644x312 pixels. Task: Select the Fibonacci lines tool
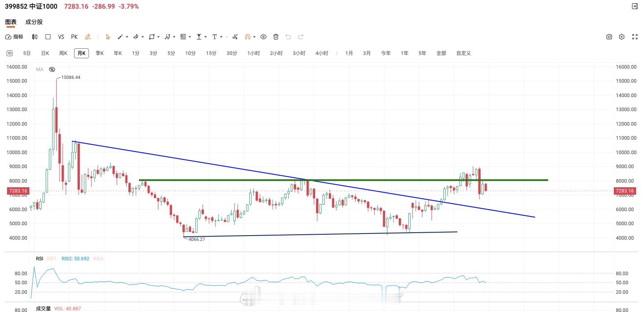183,37
